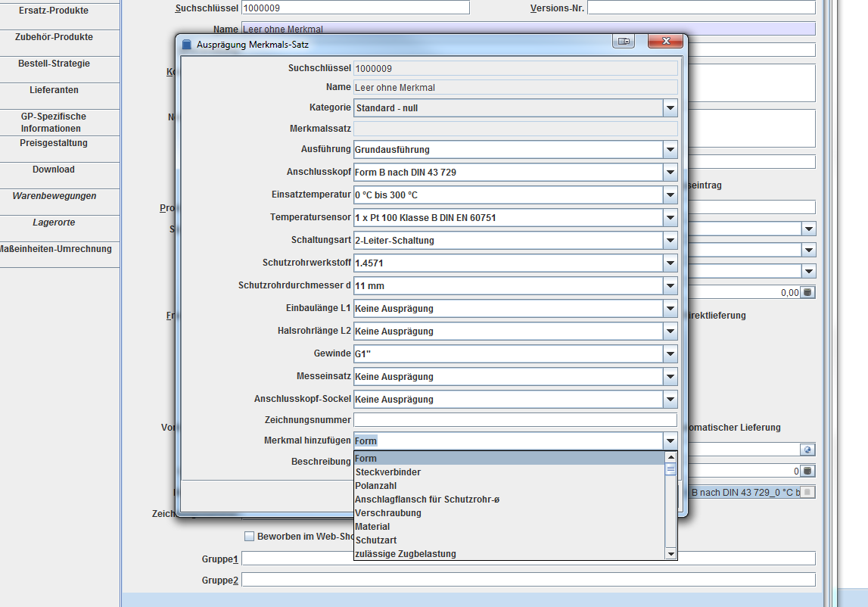
Task: Click dropdown list scroll-up arrow
Action: pos(670,457)
